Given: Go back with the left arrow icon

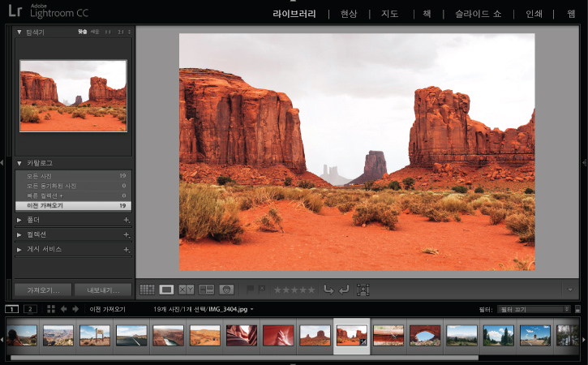Looking at the screenshot, I should coord(64,309).
